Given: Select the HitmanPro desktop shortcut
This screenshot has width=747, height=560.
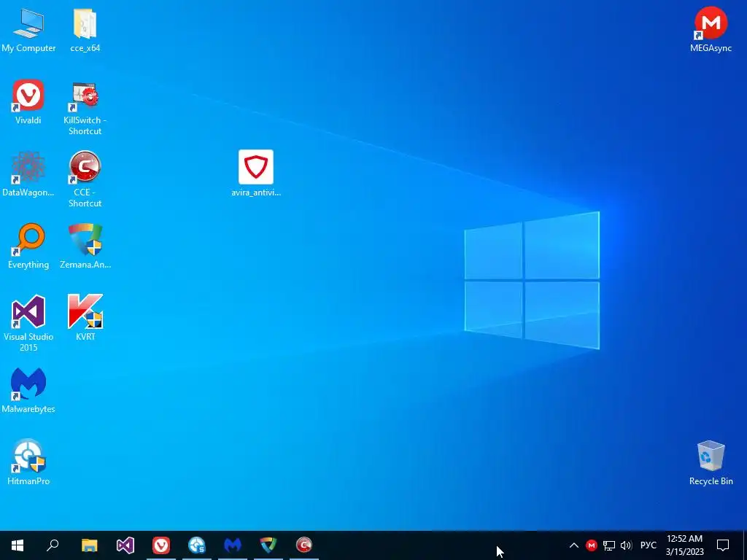Looking at the screenshot, I should coord(28,463).
